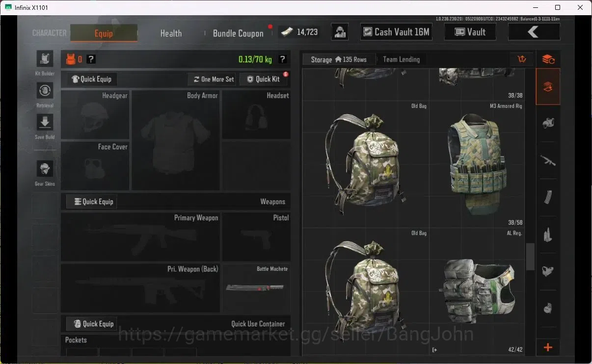Click the back arrow button

point(534,32)
